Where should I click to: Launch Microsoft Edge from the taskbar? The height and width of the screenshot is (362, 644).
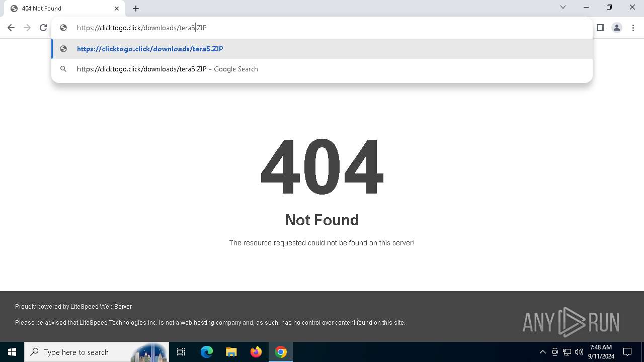coord(207,352)
